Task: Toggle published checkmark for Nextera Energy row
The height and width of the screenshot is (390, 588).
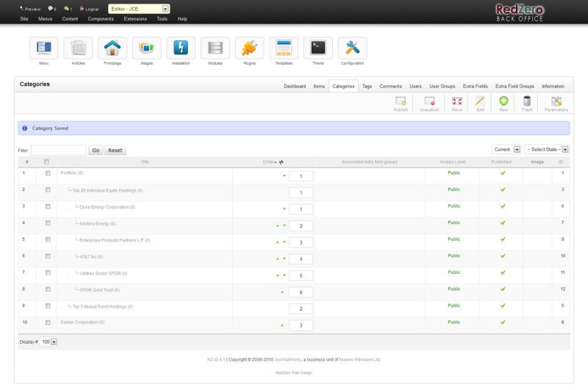Action: point(503,223)
